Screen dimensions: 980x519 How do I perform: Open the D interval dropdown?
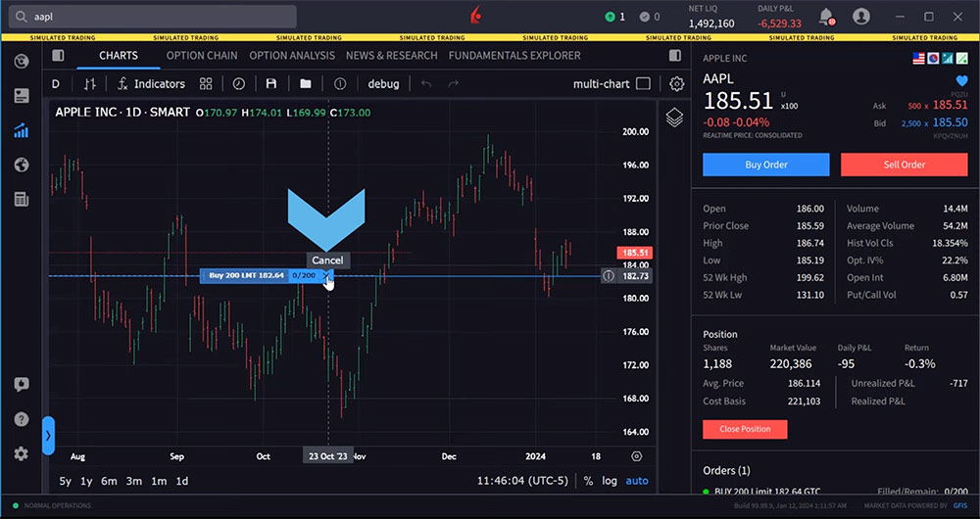pos(56,84)
